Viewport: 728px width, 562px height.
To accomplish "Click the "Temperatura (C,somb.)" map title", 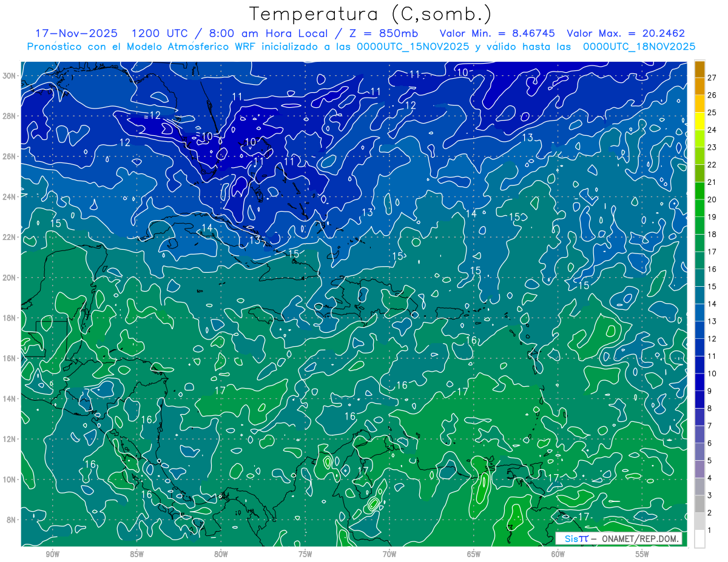I will coord(371,14).
